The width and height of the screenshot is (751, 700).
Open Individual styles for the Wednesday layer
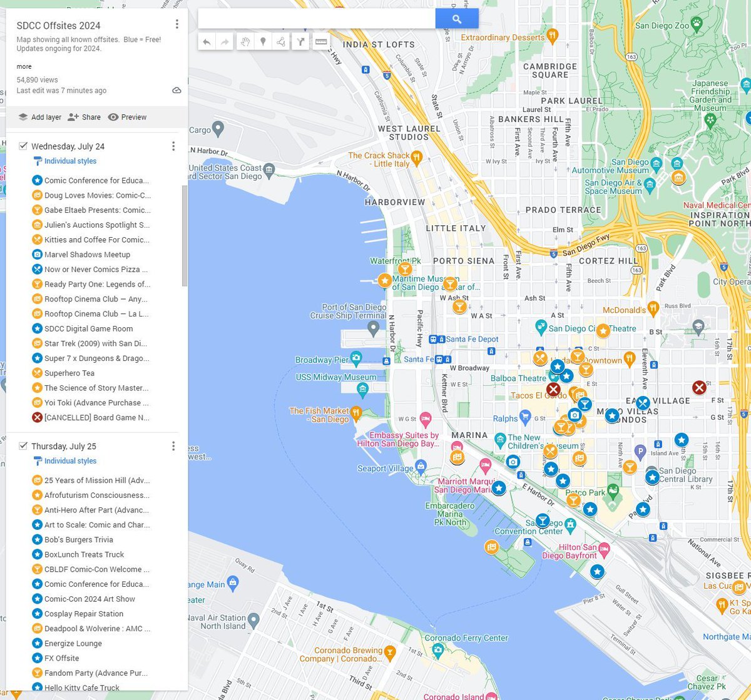click(69, 161)
